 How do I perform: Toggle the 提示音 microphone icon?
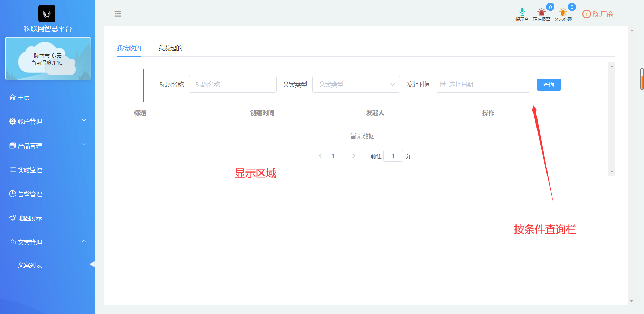(522, 12)
